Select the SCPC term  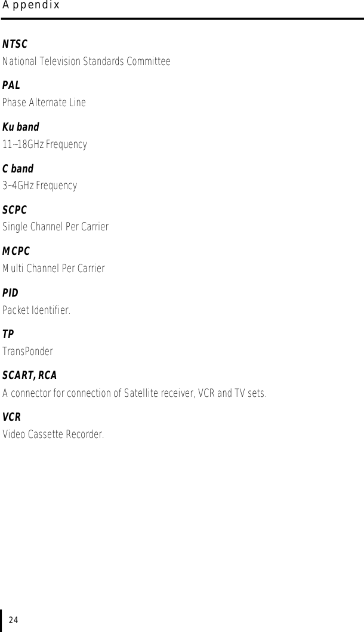click(x=14, y=211)
